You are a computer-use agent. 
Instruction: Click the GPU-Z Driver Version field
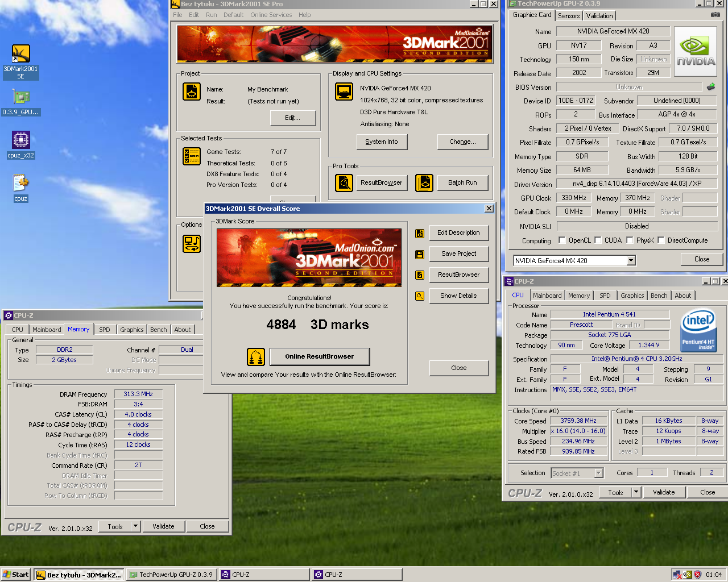pyautogui.click(x=636, y=184)
